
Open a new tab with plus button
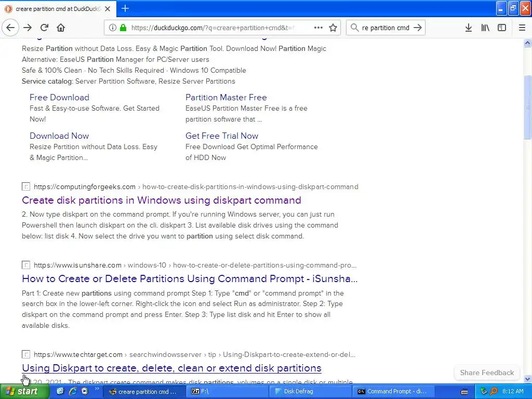[125, 8]
